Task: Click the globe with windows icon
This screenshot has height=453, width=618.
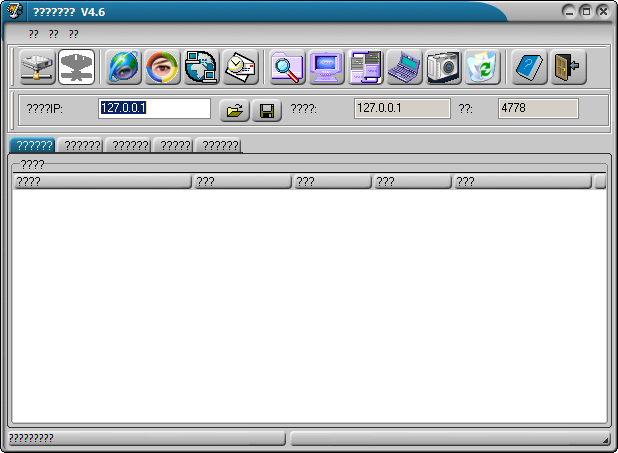Action: coord(201,67)
